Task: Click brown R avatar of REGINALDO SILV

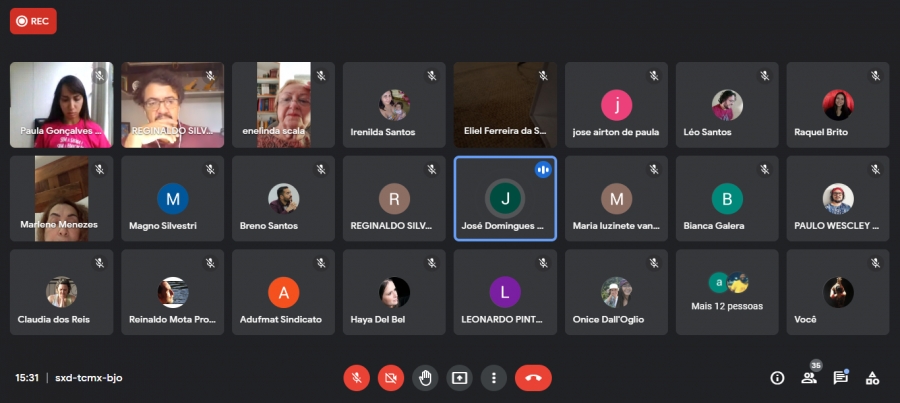Action: point(394,199)
